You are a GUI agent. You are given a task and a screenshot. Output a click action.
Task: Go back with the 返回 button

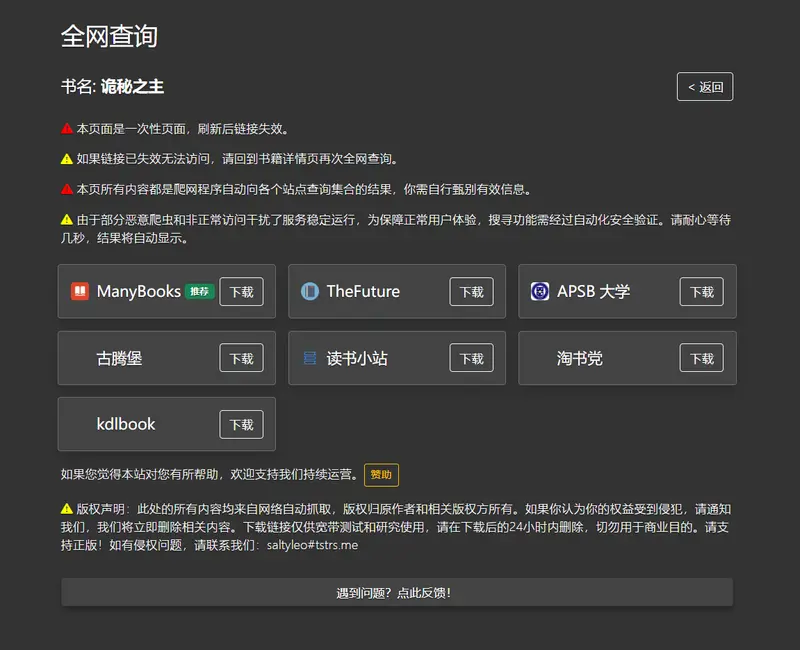pyautogui.click(x=705, y=87)
